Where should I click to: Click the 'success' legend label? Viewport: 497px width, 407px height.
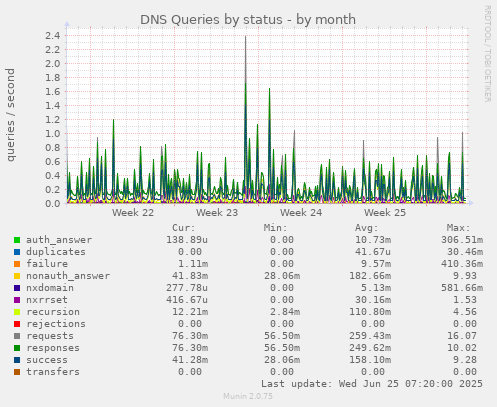[x=47, y=360]
